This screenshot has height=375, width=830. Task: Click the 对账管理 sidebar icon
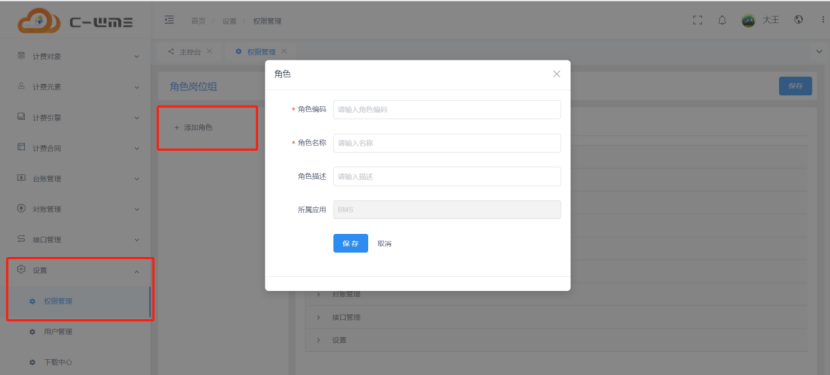coord(21,208)
